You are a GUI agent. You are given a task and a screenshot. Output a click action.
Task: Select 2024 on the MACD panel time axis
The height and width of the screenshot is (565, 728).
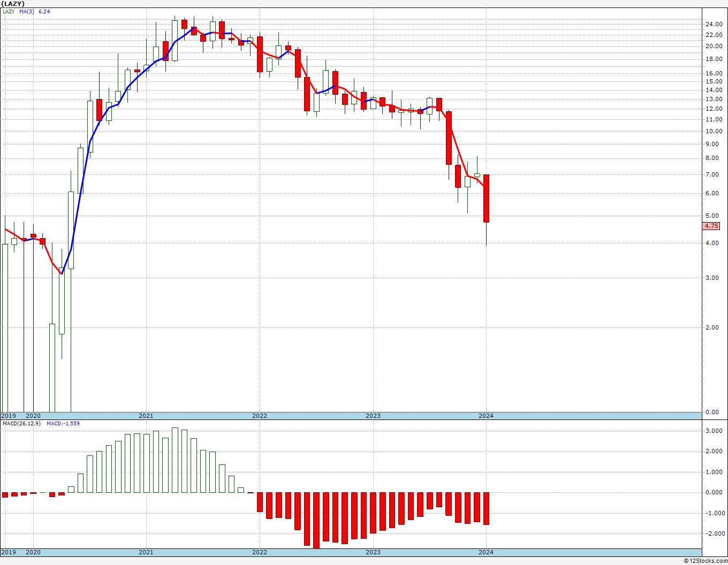tap(486, 552)
